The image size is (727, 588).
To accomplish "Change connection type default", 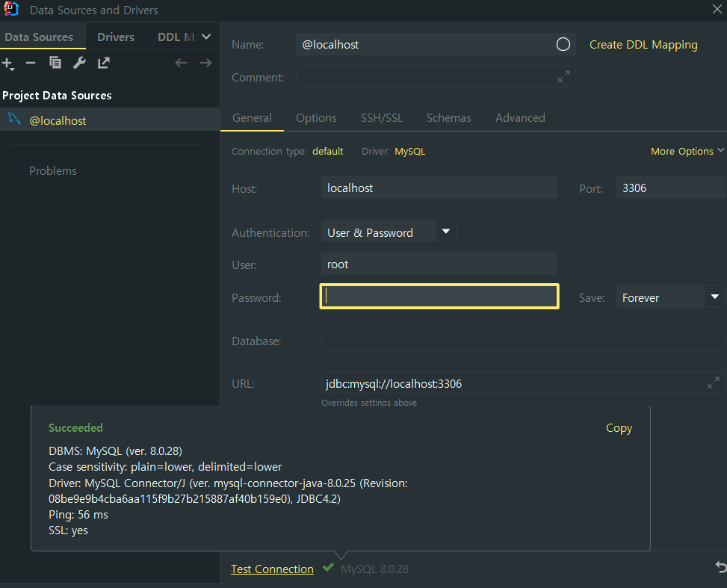I will tap(327, 151).
